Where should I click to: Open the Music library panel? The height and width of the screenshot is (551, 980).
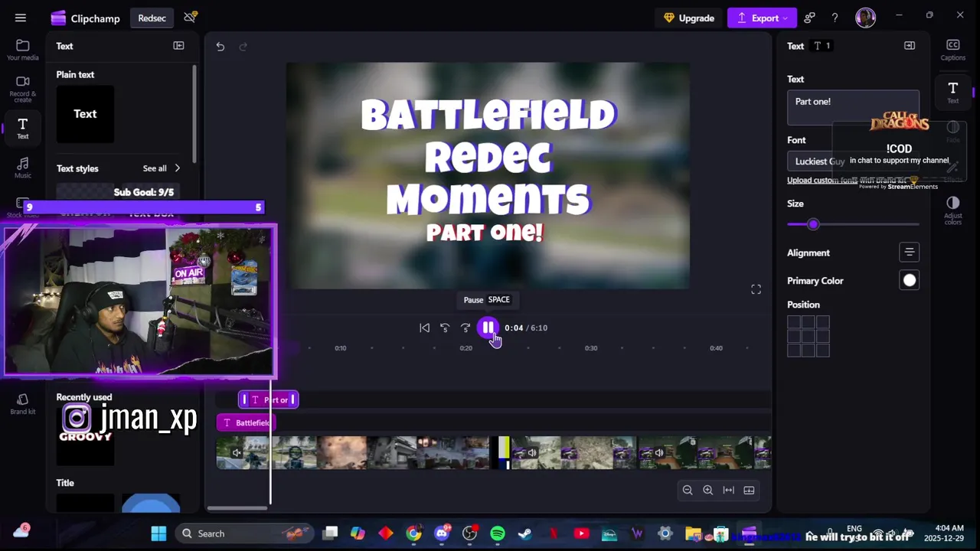coord(23,168)
